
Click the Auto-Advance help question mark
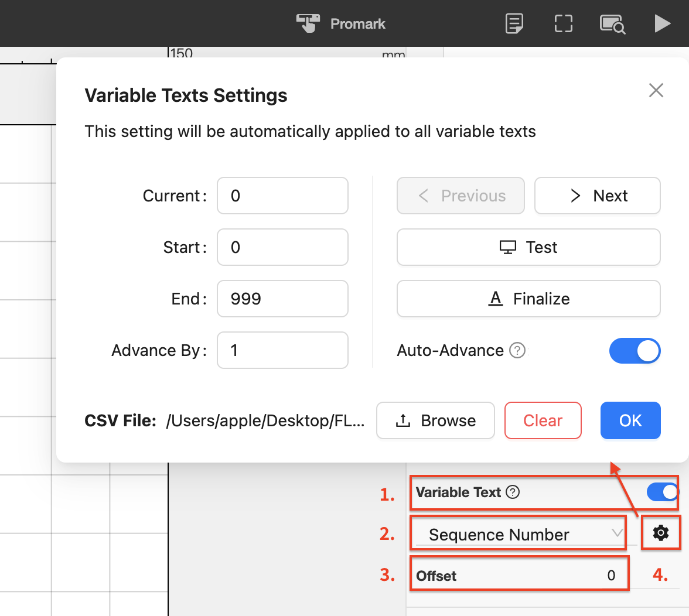(x=517, y=350)
